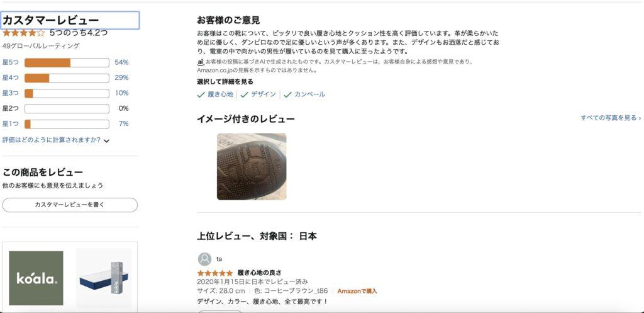644x313 pixels.
Task: Click the orange star rating icons
Action: click(23, 33)
